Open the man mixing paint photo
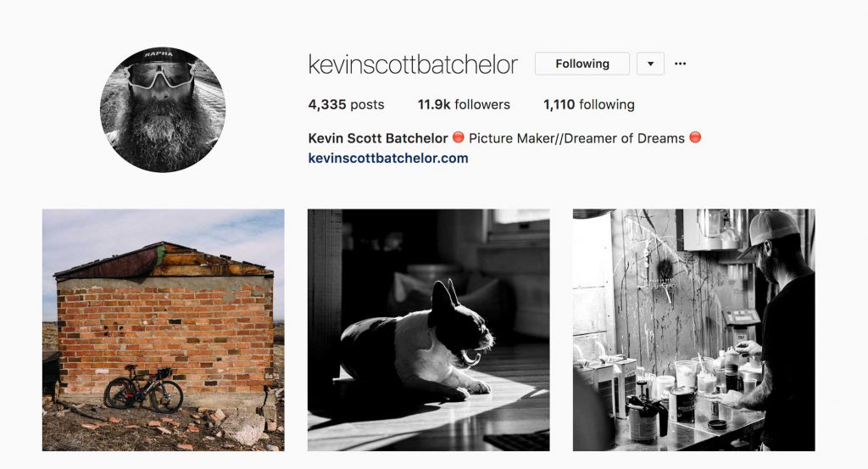Image resolution: width=868 pixels, height=469 pixels. (x=693, y=330)
